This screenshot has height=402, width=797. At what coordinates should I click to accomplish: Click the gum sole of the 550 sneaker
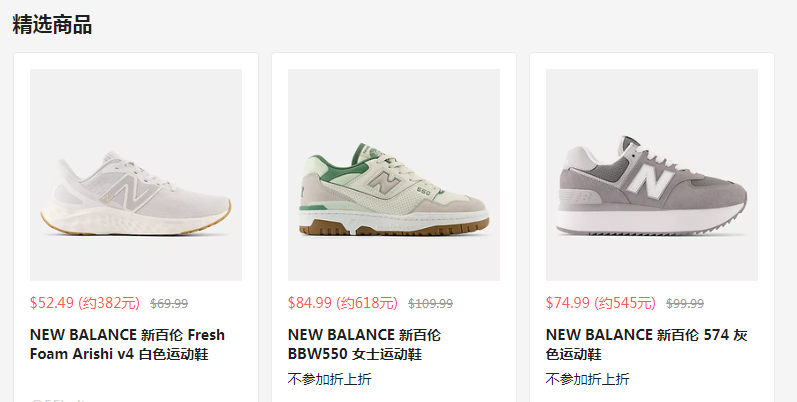click(394, 226)
